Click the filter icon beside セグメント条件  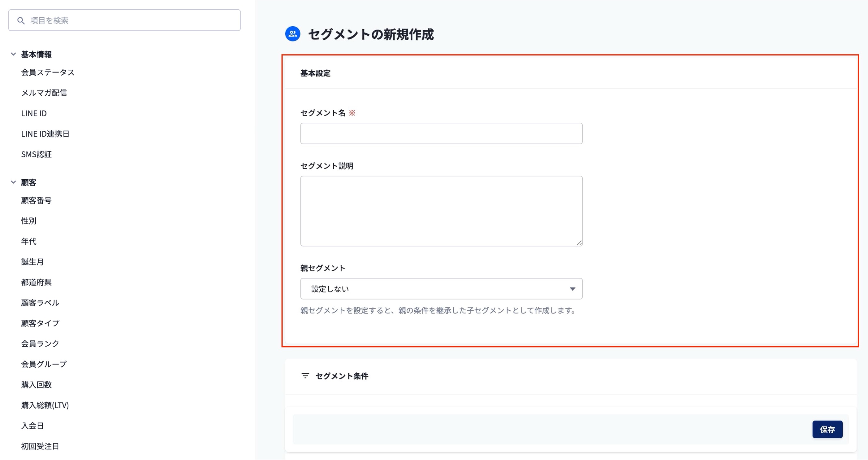[305, 376]
